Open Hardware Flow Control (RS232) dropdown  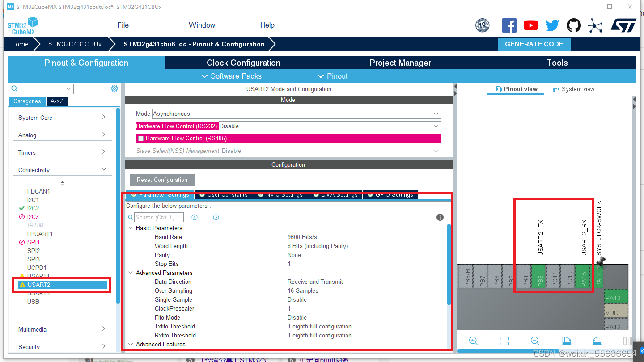pos(330,126)
